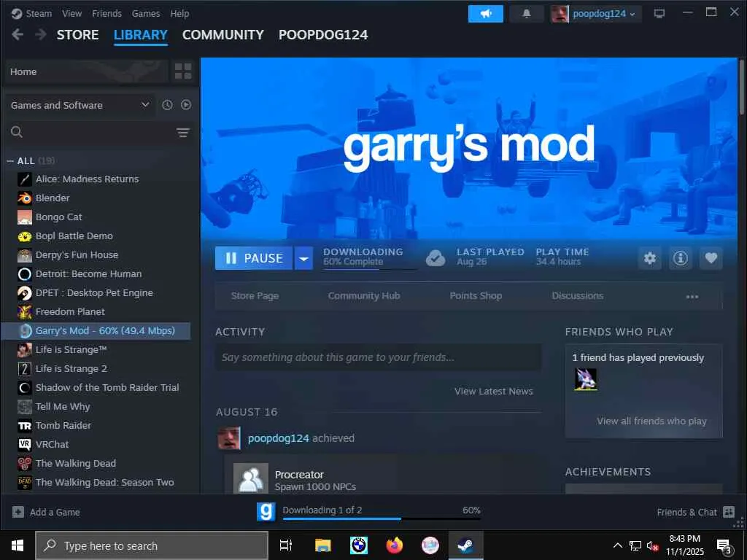Select Life is Strange 2 in library

pos(71,368)
